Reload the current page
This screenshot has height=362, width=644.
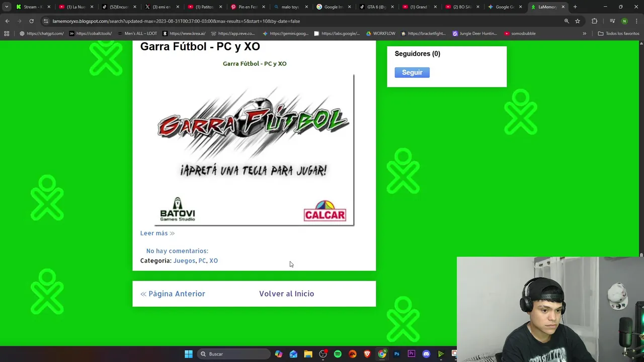[x=31, y=21]
